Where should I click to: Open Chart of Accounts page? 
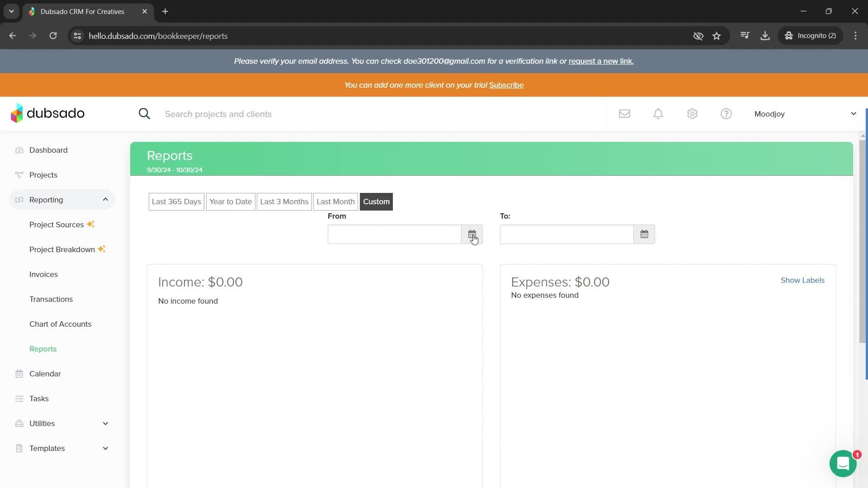point(60,324)
